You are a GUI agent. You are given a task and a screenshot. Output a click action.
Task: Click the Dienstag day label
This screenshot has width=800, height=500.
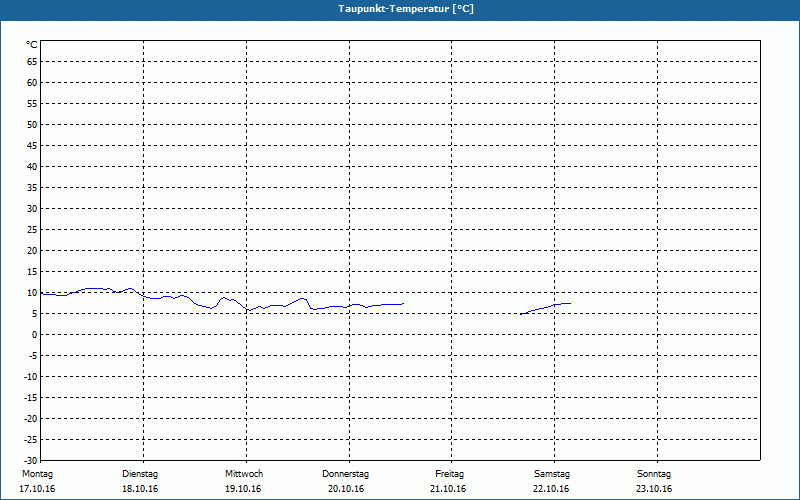tap(140, 474)
